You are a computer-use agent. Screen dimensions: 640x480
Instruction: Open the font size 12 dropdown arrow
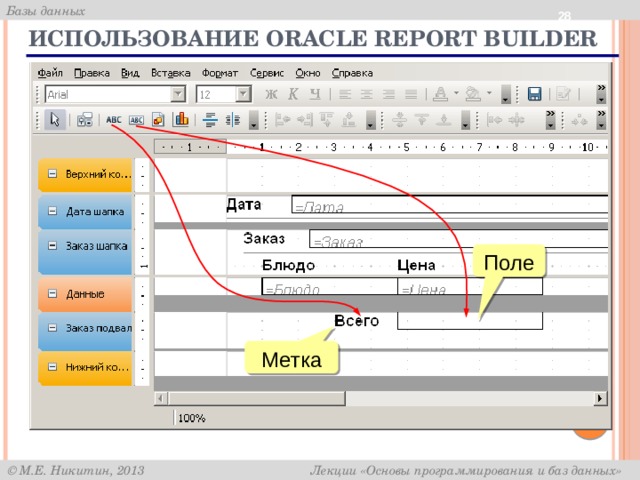click(243, 94)
